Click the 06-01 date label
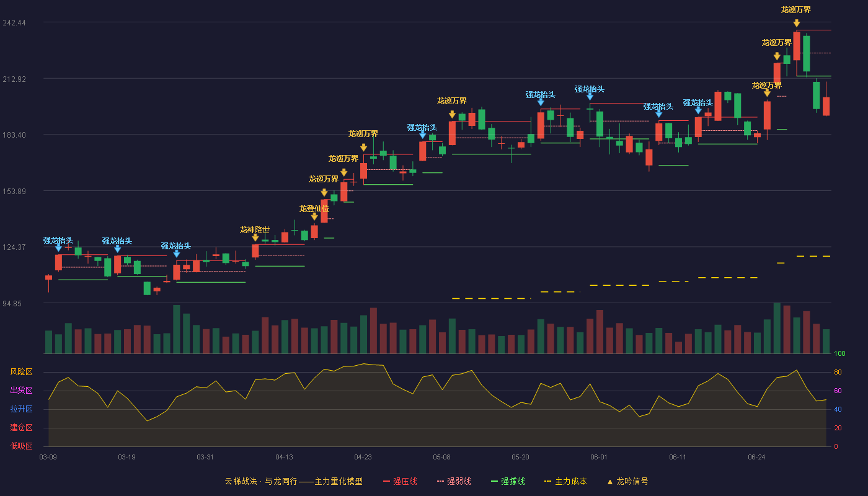This screenshot has width=868, height=496. 600,457
